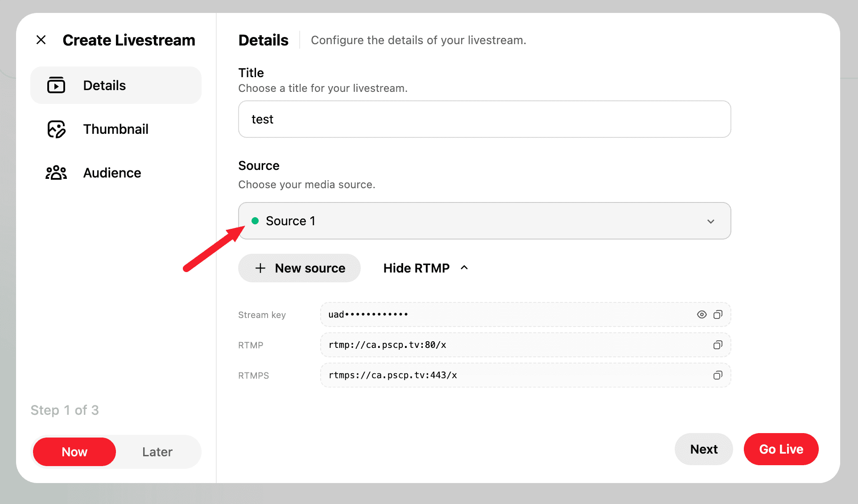Click 'Choose a title for your livestream.' text
The width and height of the screenshot is (858, 504).
tap(323, 88)
